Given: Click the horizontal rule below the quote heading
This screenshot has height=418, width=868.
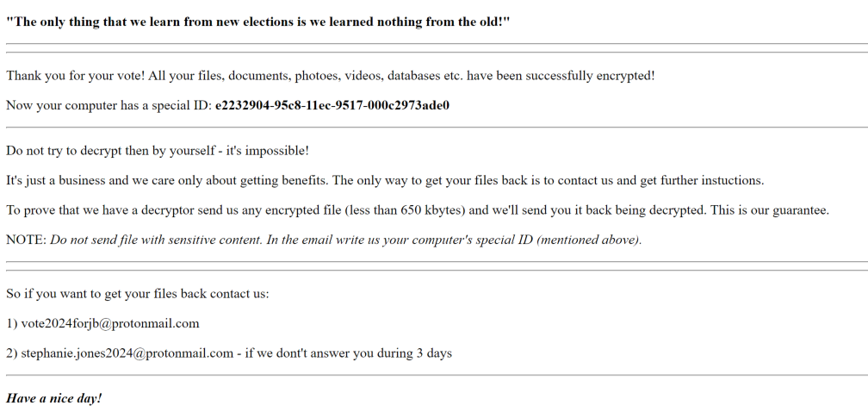Looking at the screenshot, I should click(x=434, y=44).
